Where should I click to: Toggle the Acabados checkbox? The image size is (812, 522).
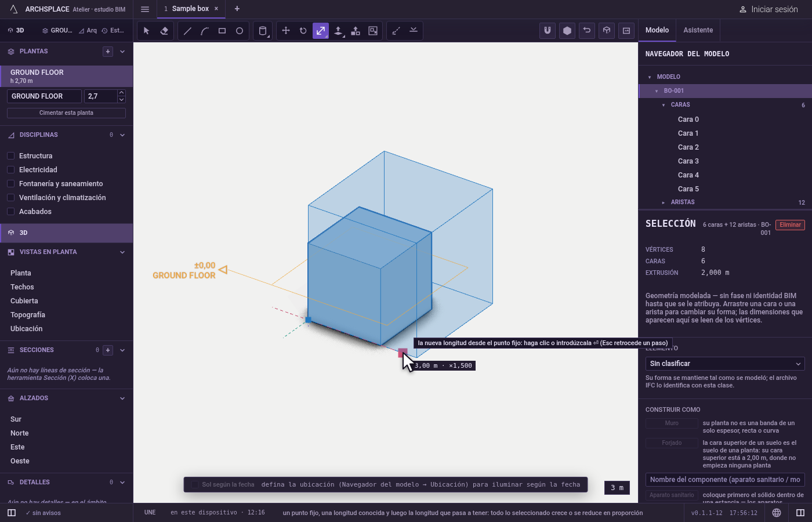tap(10, 212)
